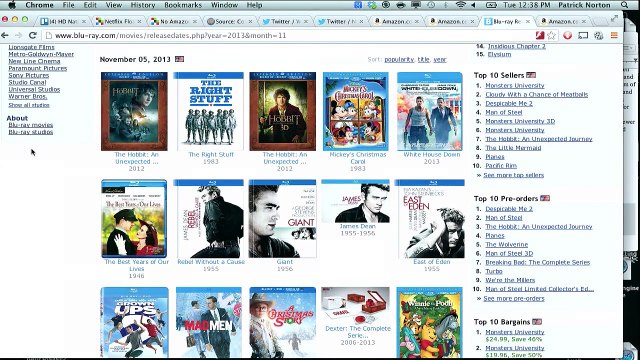Open Pacific Rim top seller link

pos(501,166)
